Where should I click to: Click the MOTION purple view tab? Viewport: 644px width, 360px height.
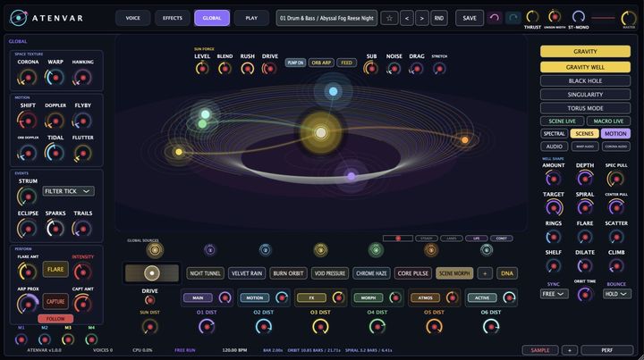(615, 134)
